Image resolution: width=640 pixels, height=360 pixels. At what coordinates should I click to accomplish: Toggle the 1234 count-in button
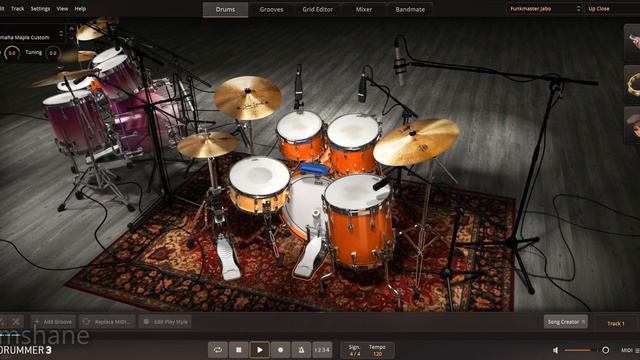[322, 350]
